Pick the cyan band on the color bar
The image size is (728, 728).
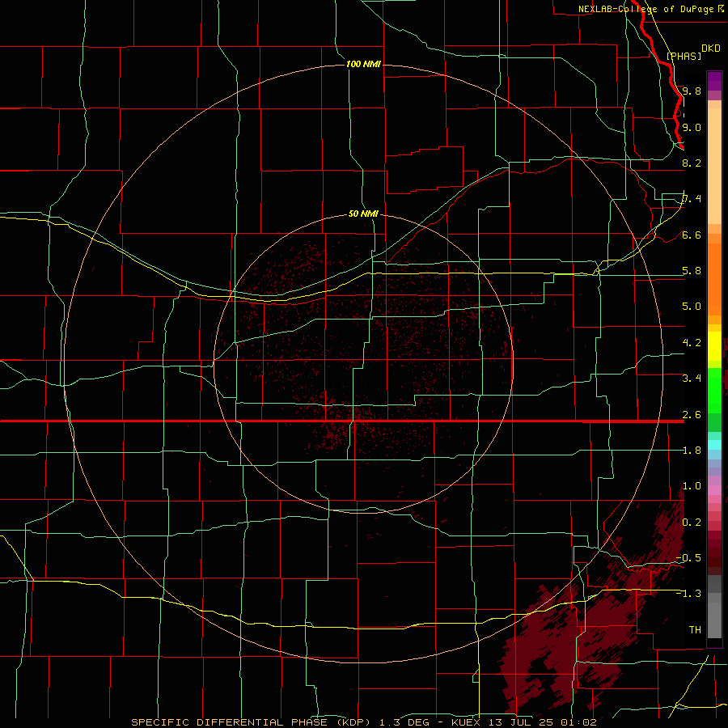point(714,445)
